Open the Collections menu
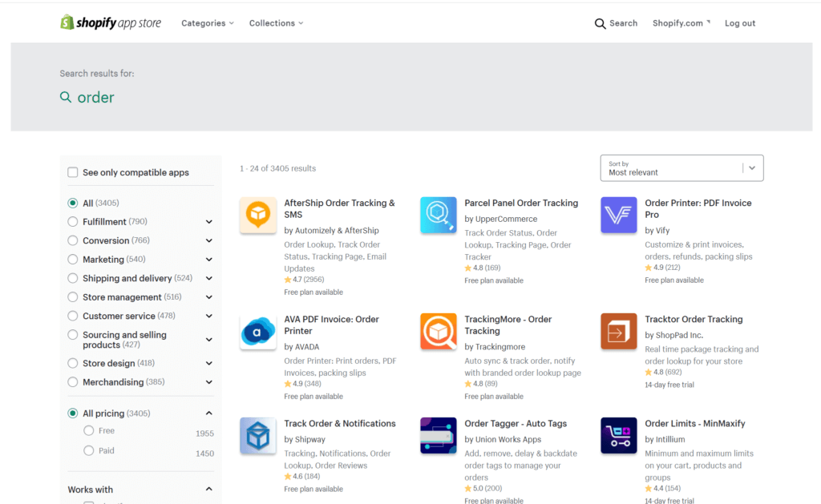The image size is (821, 504). point(276,23)
